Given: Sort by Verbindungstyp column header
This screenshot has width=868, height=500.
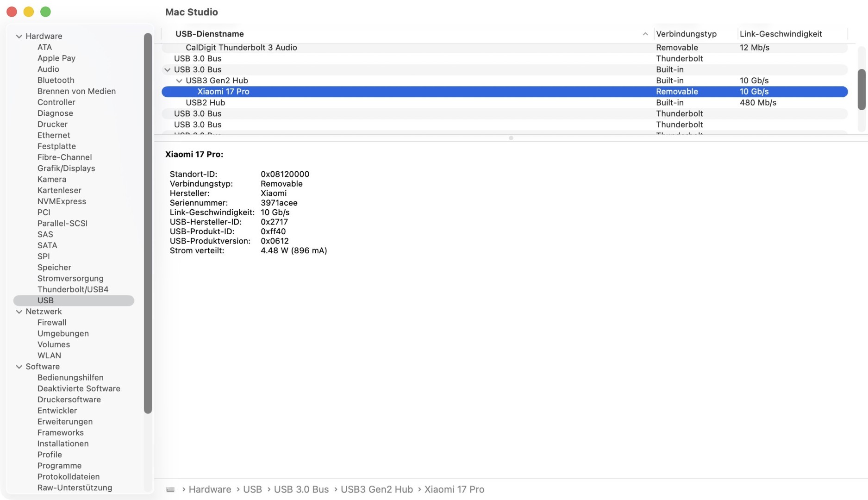Looking at the screenshot, I should click(x=686, y=34).
